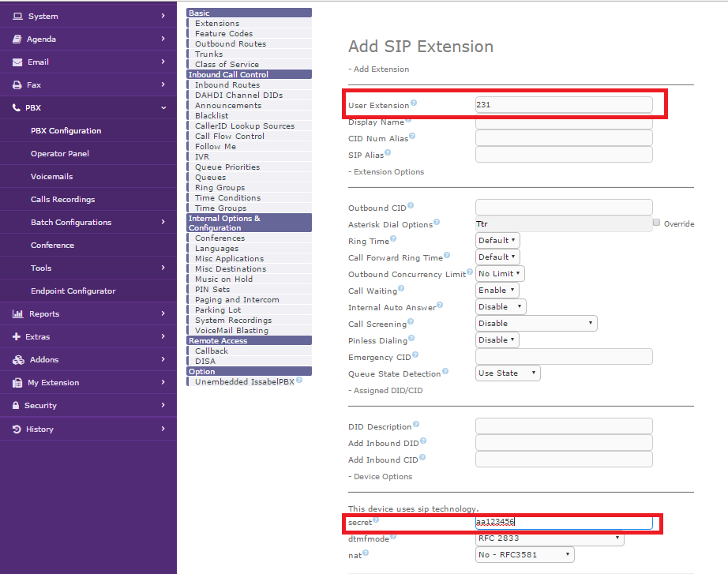The width and height of the screenshot is (728, 574).
Task: Open the dtmfmode RFC 2833 dropdown
Action: (x=550, y=538)
